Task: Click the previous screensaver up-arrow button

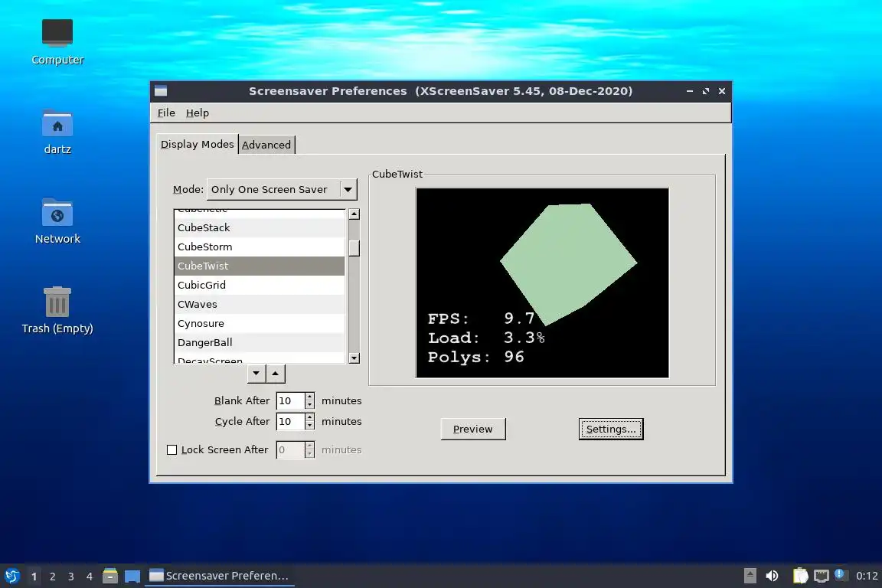Action: pyautogui.click(x=275, y=373)
